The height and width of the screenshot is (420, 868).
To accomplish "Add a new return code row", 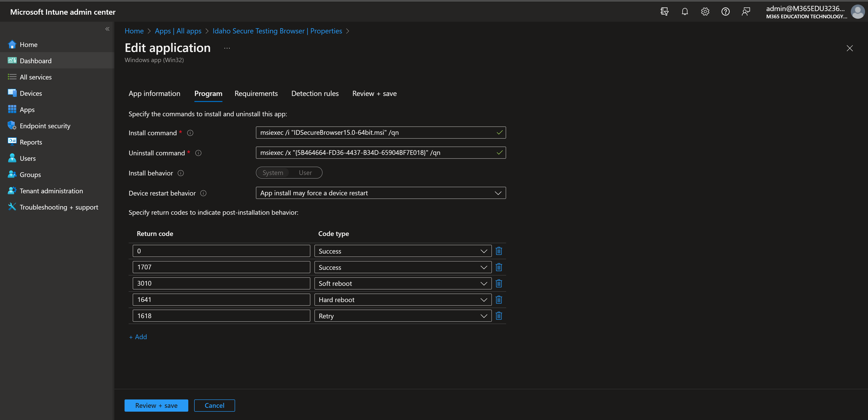I will click(138, 337).
